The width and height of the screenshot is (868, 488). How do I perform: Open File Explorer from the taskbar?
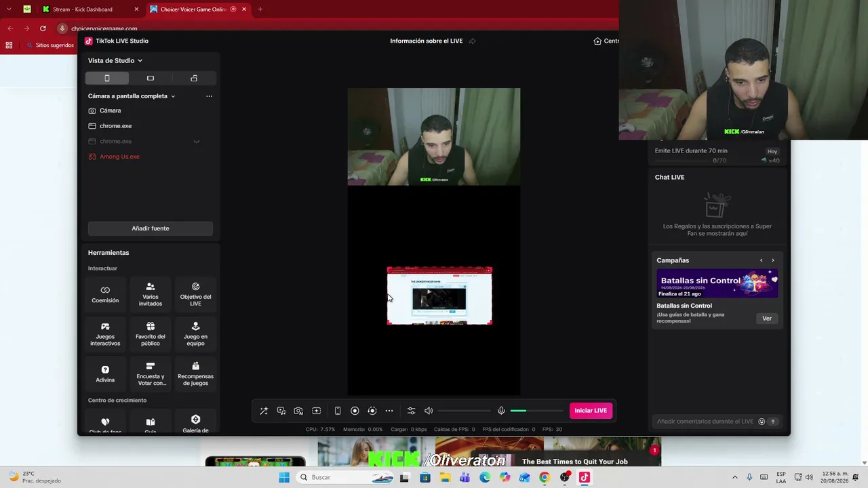pos(445,477)
